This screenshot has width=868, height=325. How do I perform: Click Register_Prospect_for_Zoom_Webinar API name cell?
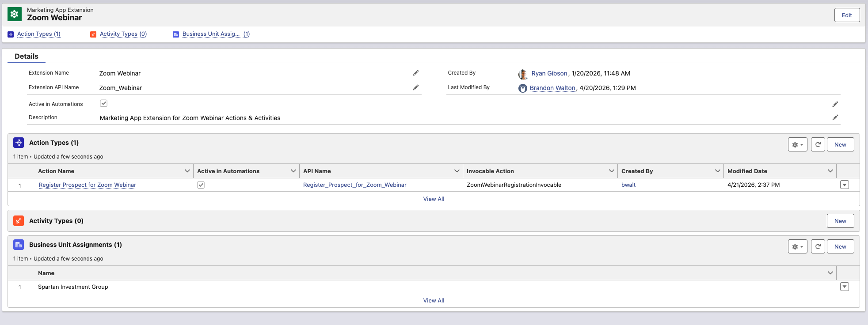[355, 185]
